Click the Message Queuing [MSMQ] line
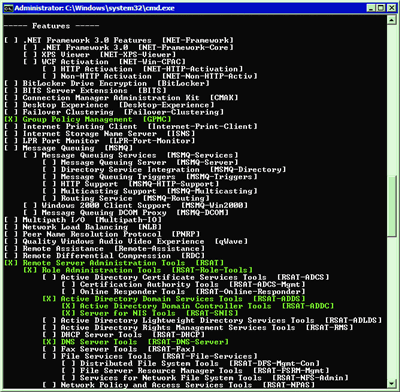Viewport: 400px width, 392px height. (x=69, y=148)
